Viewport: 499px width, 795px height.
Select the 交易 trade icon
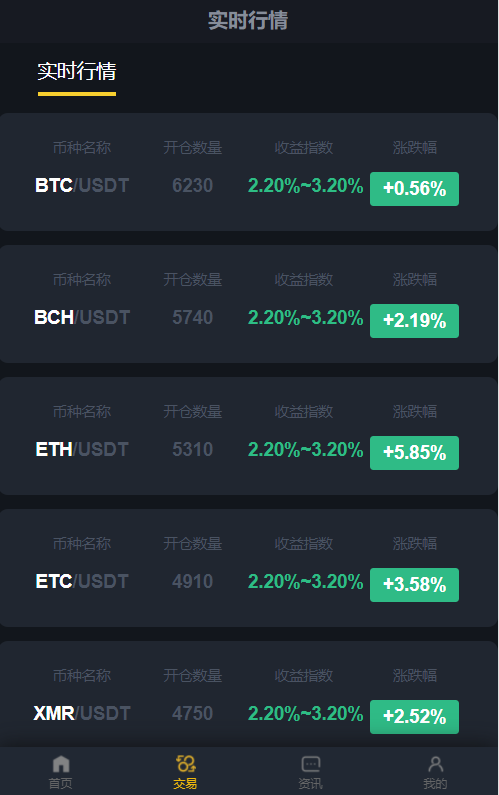185,772
